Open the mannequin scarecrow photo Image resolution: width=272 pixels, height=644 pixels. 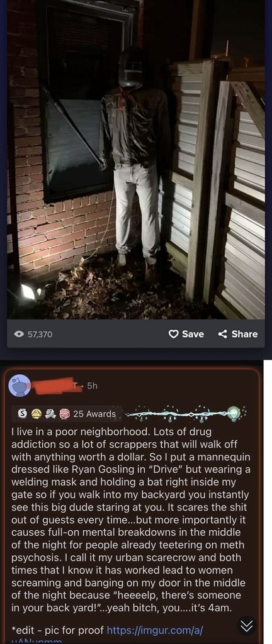[x=136, y=159]
